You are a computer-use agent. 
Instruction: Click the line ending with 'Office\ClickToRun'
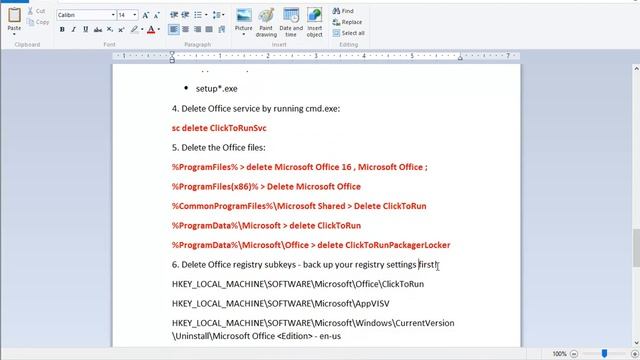[298, 284]
